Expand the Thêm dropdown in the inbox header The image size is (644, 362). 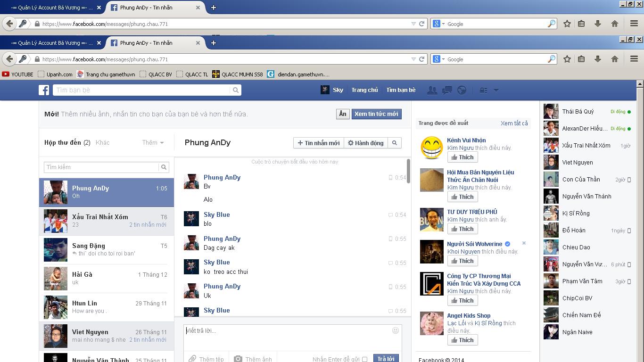click(x=153, y=142)
